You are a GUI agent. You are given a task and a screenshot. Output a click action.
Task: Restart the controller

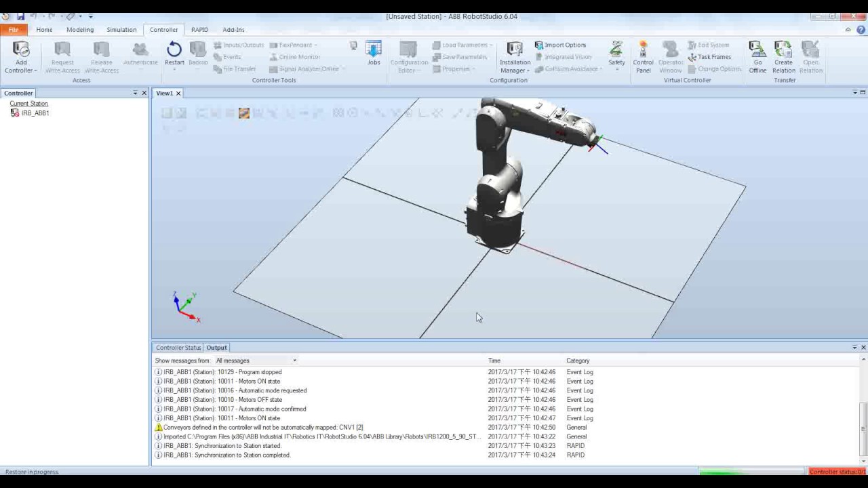click(x=174, y=54)
